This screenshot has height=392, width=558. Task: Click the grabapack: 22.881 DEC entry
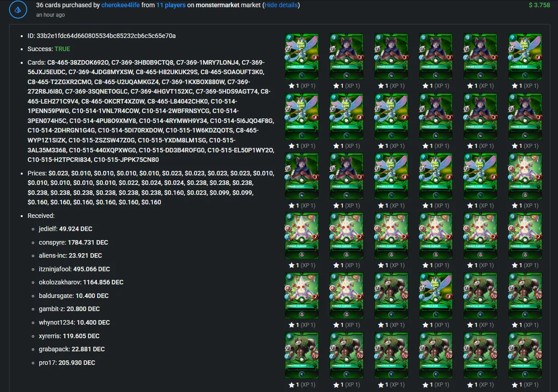(x=72, y=349)
